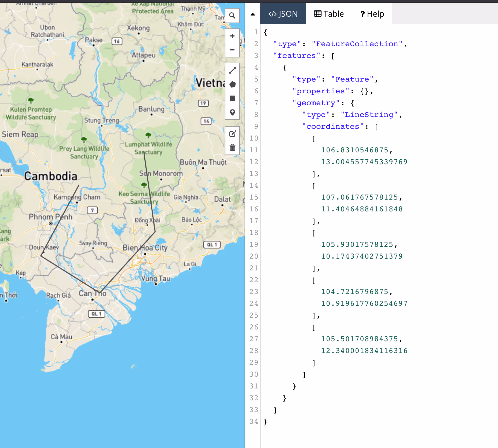
Task: Click the Attapeu map label
Action: point(144,55)
